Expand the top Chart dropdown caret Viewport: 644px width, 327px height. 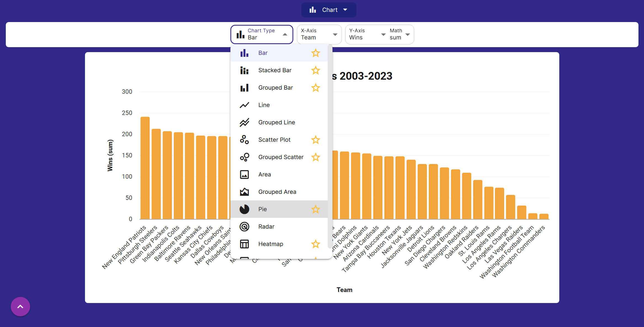pyautogui.click(x=345, y=10)
